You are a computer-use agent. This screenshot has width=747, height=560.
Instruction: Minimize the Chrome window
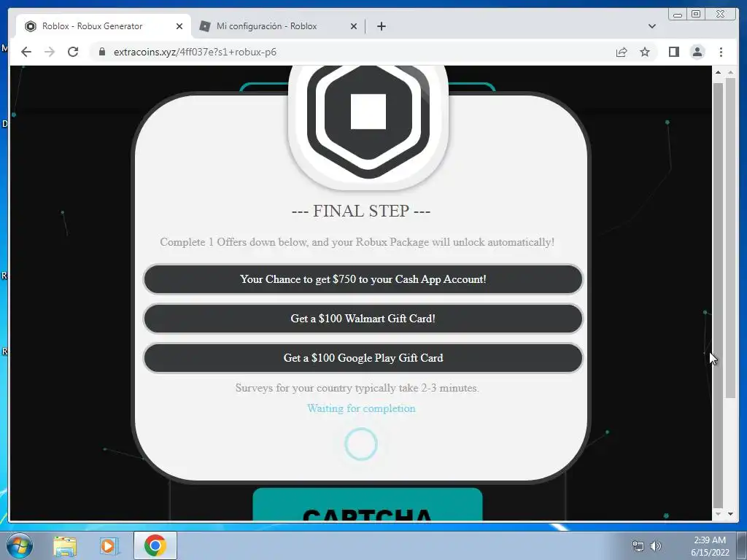click(x=678, y=15)
